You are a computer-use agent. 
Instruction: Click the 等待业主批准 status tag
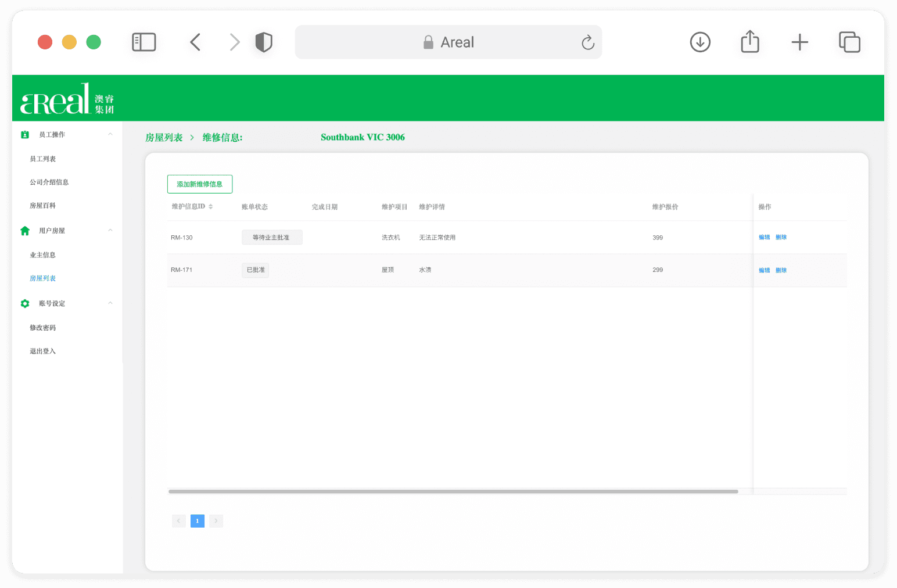click(x=272, y=237)
